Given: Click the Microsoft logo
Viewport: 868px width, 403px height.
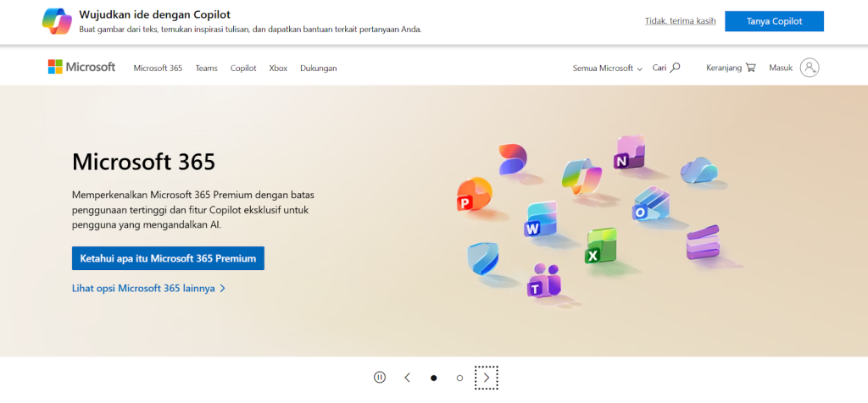Looking at the screenshot, I should pos(81,67).
